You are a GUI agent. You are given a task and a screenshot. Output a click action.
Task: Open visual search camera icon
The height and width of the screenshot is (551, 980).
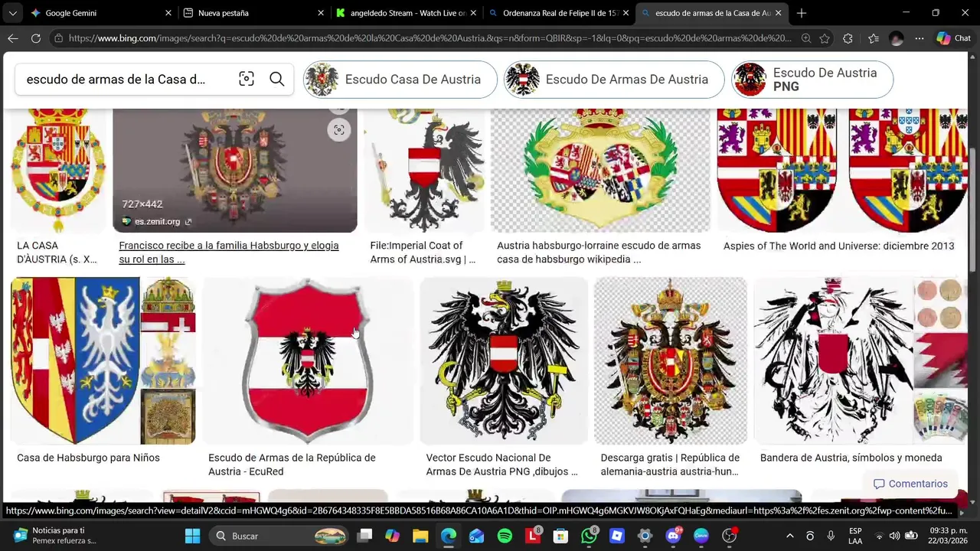click(x=247, y=79)
